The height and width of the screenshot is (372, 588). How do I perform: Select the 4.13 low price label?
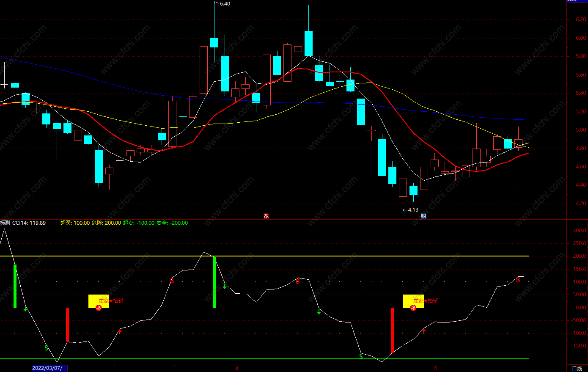[413, 210]
